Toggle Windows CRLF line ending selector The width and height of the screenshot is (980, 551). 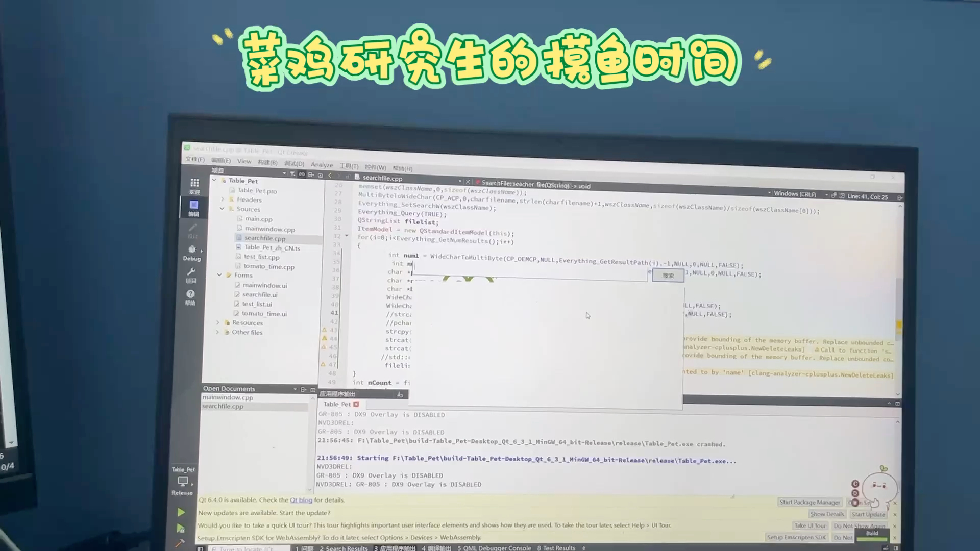click(x=798, y=195)
